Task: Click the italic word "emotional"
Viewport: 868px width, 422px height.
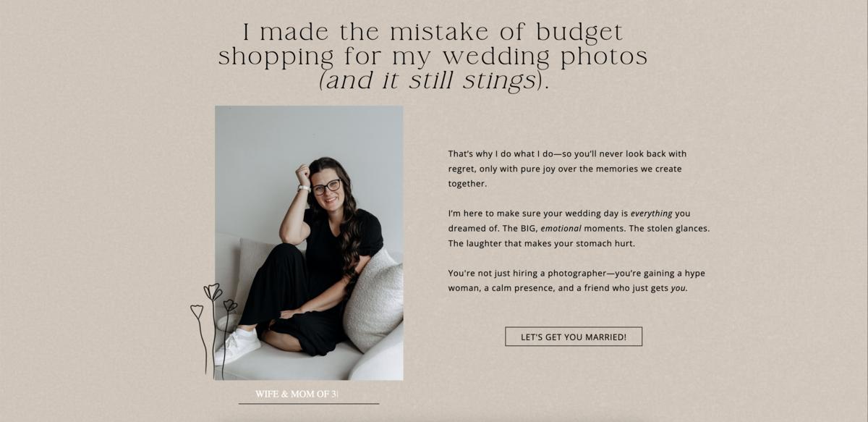Action: click(561, 229)
